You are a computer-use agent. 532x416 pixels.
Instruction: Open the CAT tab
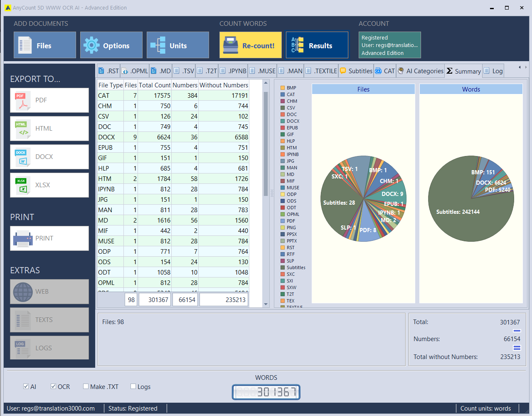[385, 71]
